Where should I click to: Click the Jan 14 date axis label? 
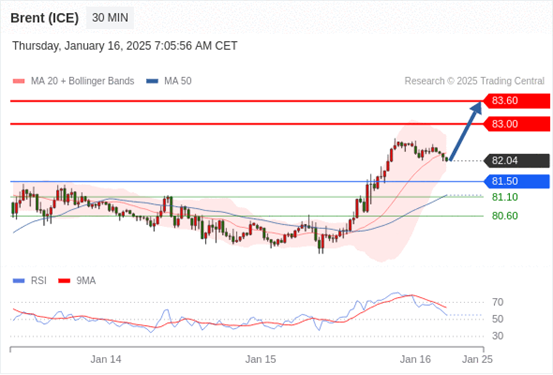point(106,359)
